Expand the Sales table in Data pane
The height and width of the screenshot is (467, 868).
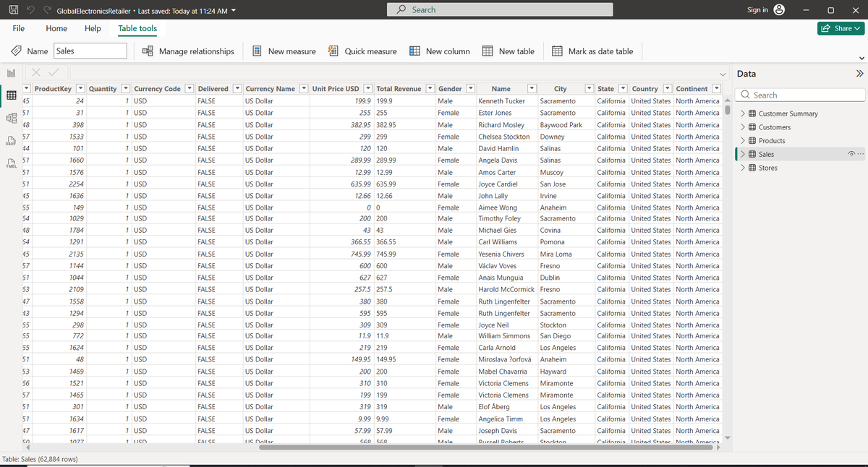pyautogui.click(x=743, y=154)
